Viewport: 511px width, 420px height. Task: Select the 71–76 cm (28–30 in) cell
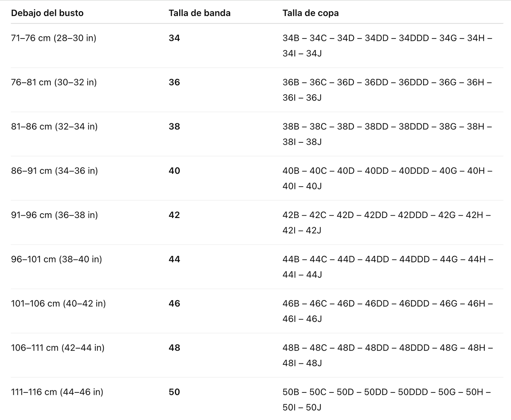pos(53,38)
